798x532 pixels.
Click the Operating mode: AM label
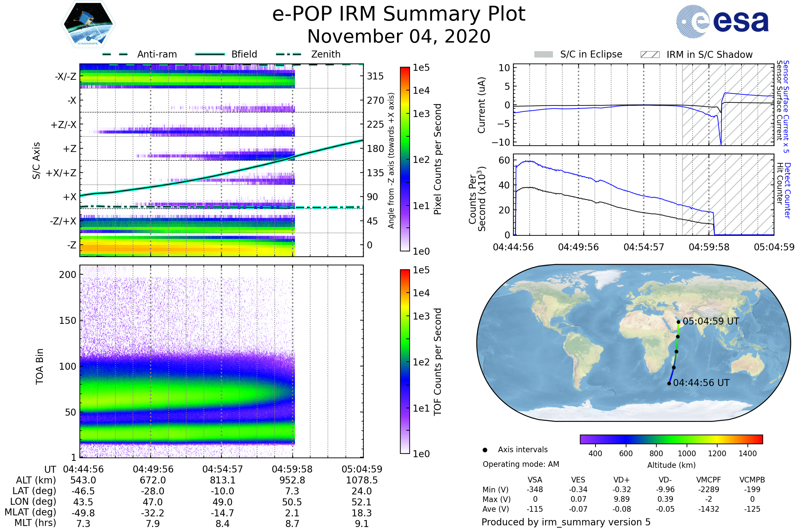(521, 464)
